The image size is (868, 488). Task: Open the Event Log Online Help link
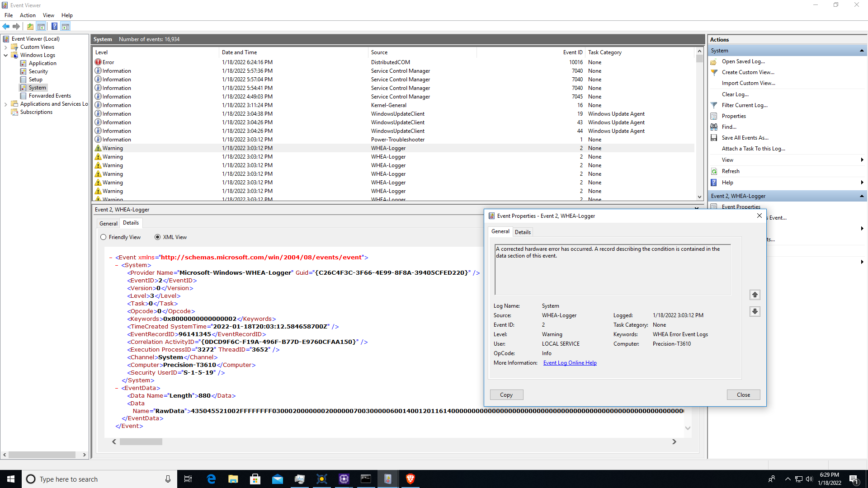570,363
